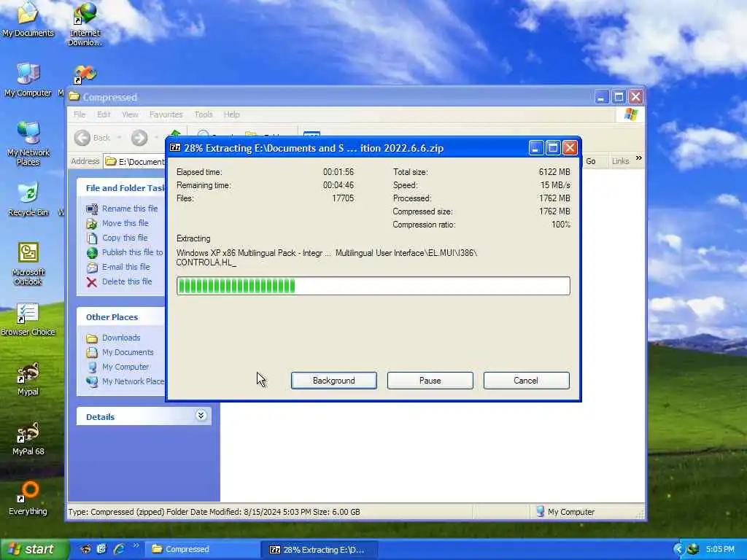Click the taskbar clock showing 5:05 PM
747x560 pixels.
pyautogui.click(x=720, y=550)
